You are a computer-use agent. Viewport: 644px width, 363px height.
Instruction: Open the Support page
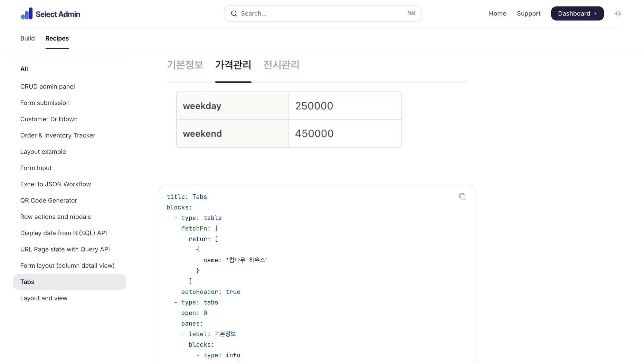(x=529, y=14)
